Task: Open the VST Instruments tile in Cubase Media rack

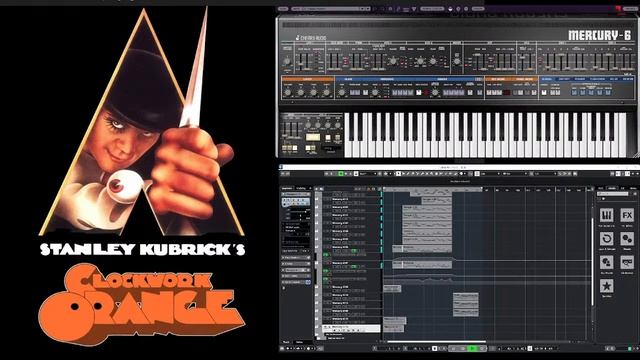Action: (x=607, y=215)
